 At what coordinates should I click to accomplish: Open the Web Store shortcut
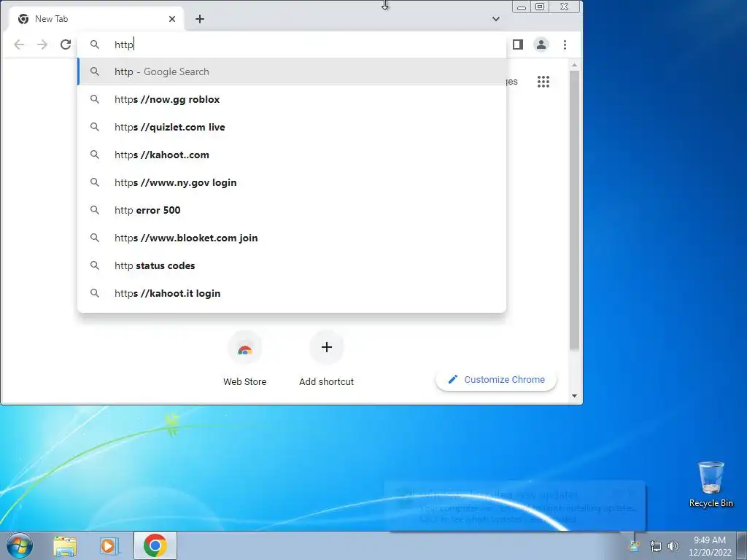click(245, 359)
